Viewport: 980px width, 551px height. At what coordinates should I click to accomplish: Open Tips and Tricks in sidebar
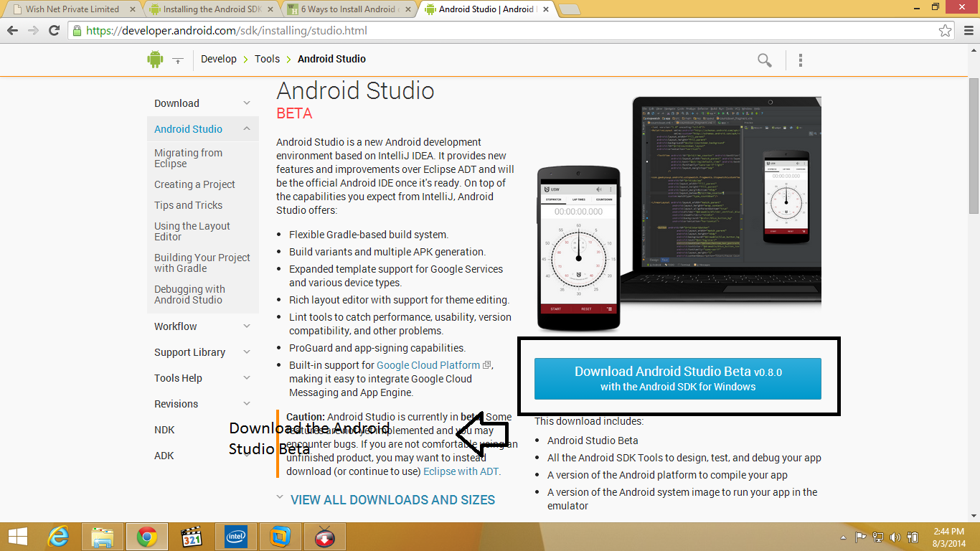(188, 205)
